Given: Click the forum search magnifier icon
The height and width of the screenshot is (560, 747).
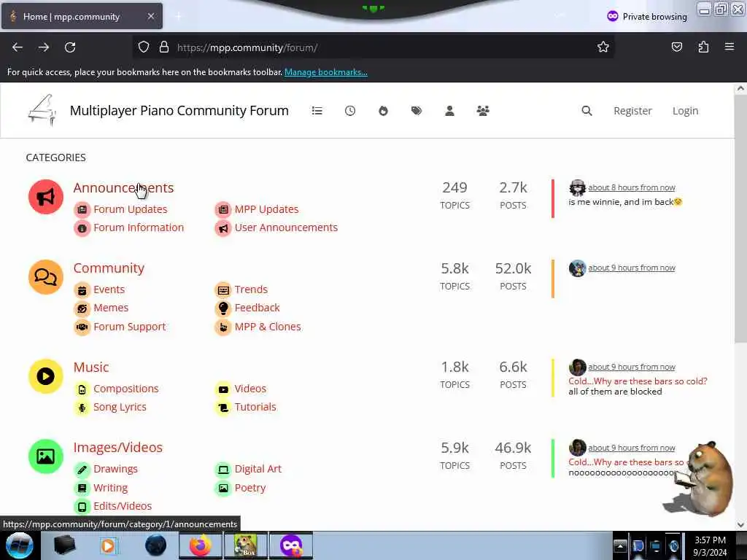Looking at the screenshot, I should (587, 111).
